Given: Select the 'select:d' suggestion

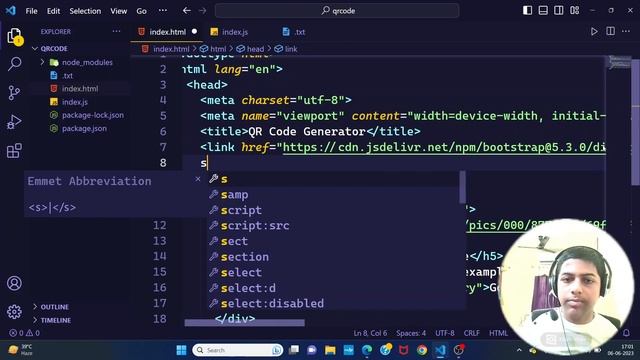Looking at the screenshot, I should [x=333, y=288].
